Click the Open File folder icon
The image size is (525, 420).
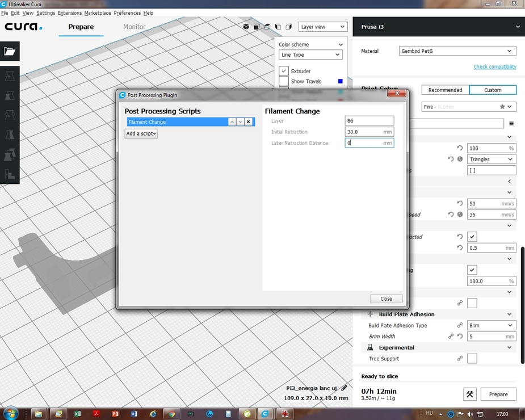[10, 52]
